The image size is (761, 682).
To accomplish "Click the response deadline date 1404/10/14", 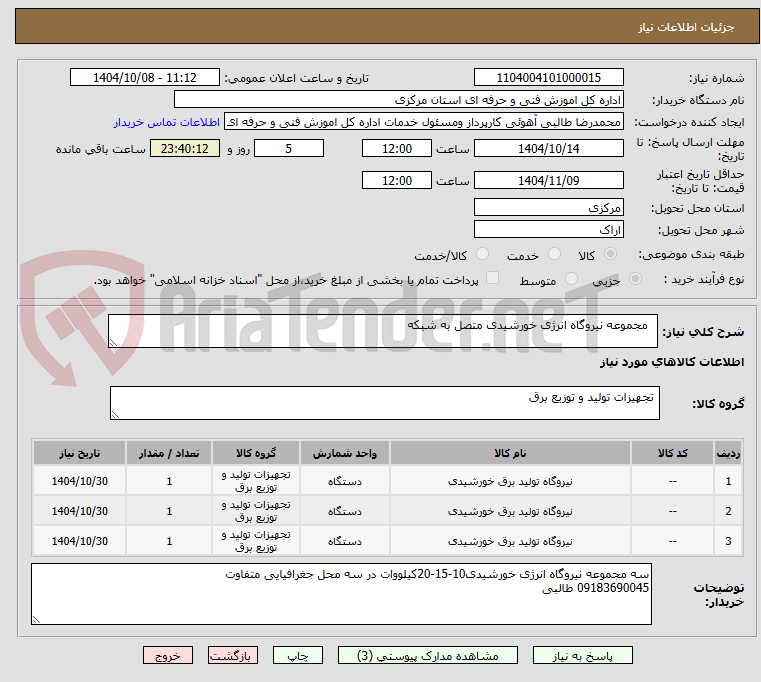I will pos(548,148).
